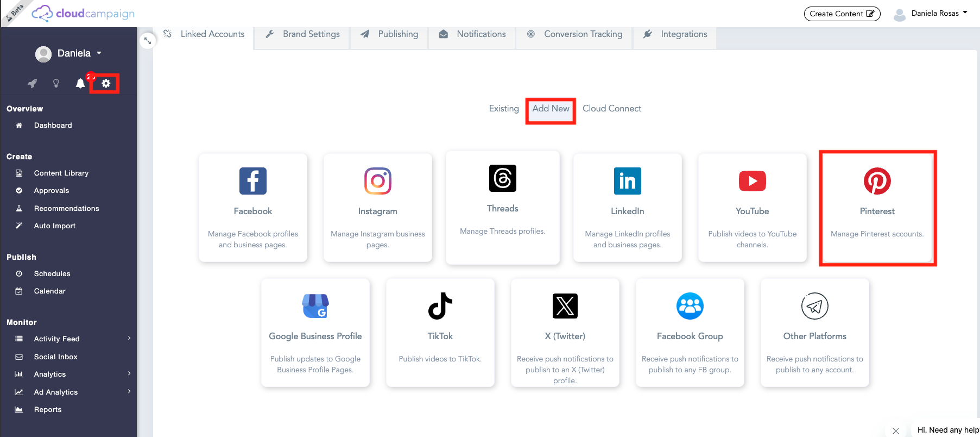Open Auto Import page
Image resolution: width=980 pixels, height=437 pixels.
tap(54, 226)
